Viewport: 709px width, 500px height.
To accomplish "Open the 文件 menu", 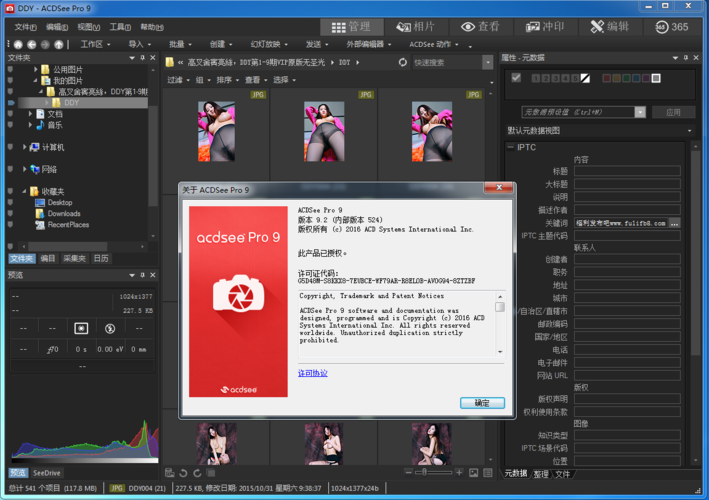I will (25, 27).
